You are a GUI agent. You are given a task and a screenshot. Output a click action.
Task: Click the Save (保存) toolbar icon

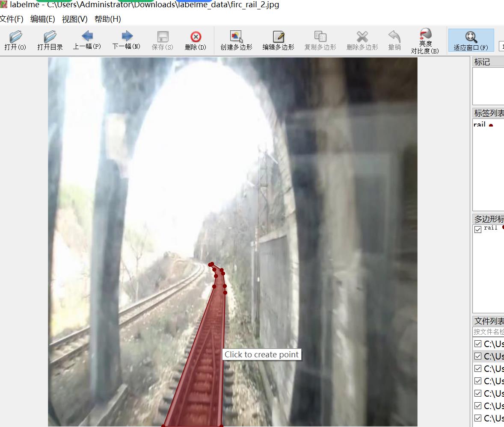[163, 41]
